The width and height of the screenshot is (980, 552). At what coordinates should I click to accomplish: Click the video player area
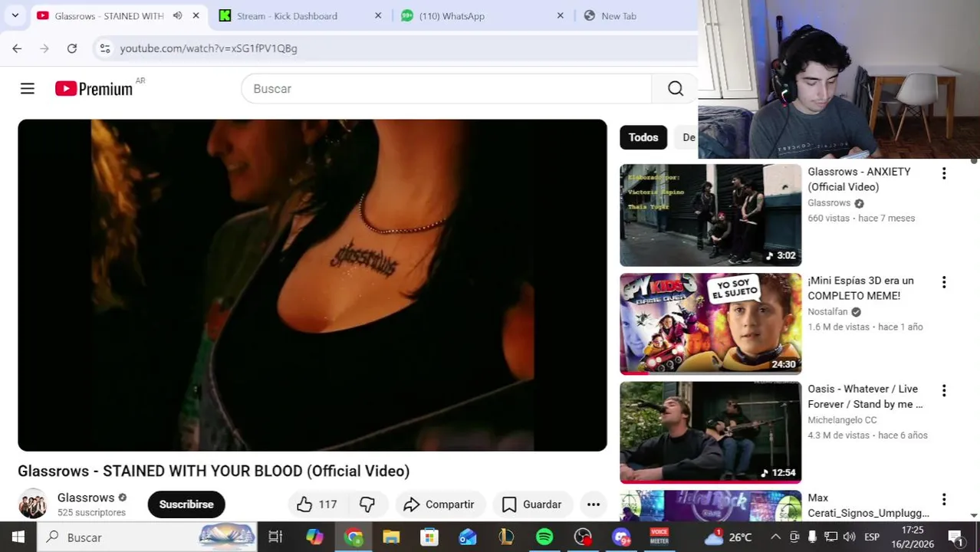[x=312, y=285]
